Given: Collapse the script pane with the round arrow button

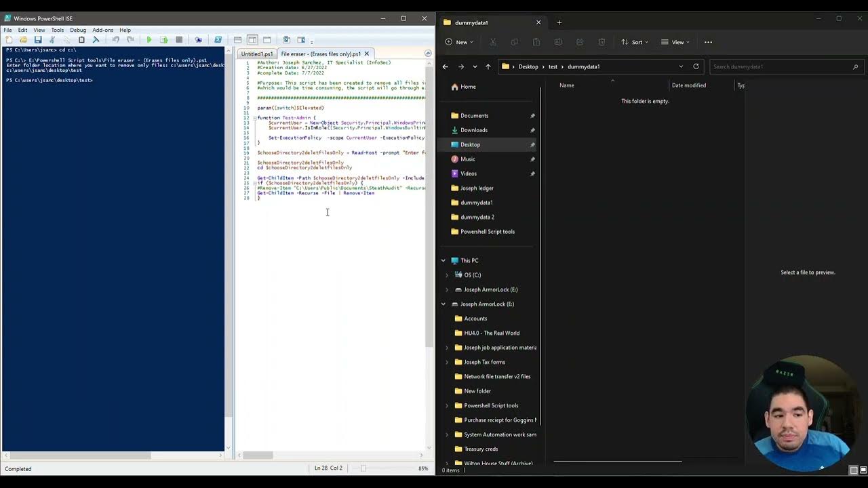Looking at the screenshot, I should pyautogui.click(x=428, y=54).
